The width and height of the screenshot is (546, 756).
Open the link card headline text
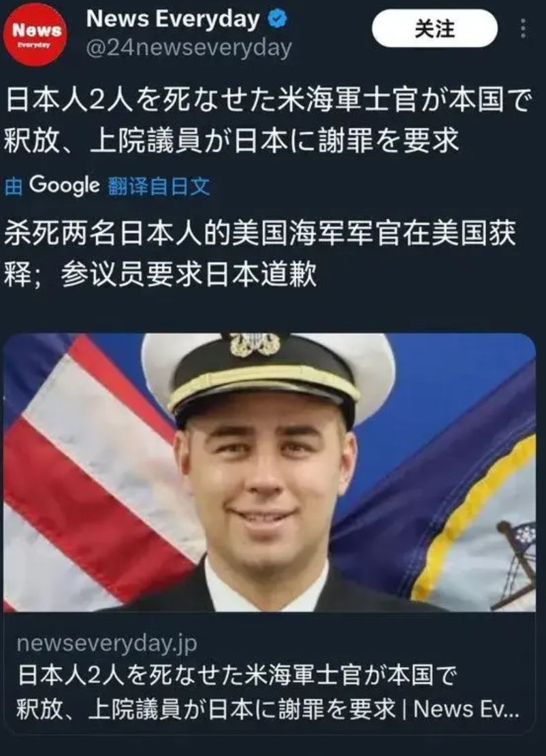268,692
